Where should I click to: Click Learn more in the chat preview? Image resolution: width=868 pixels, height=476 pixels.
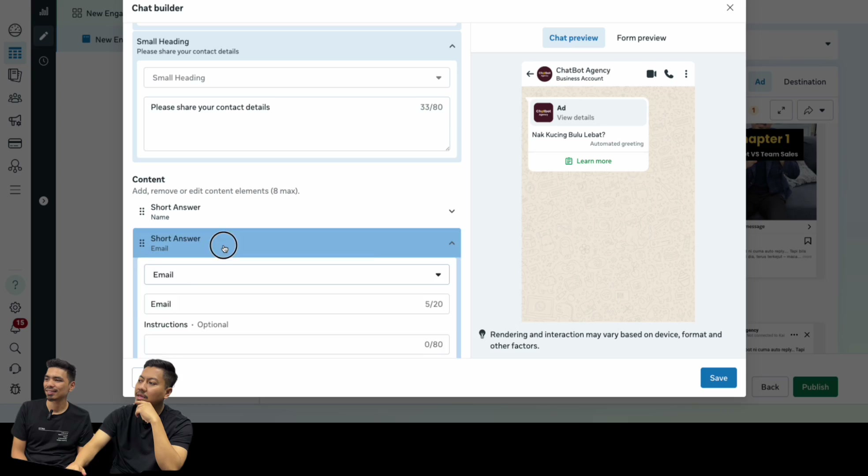[x=588, y=161]
